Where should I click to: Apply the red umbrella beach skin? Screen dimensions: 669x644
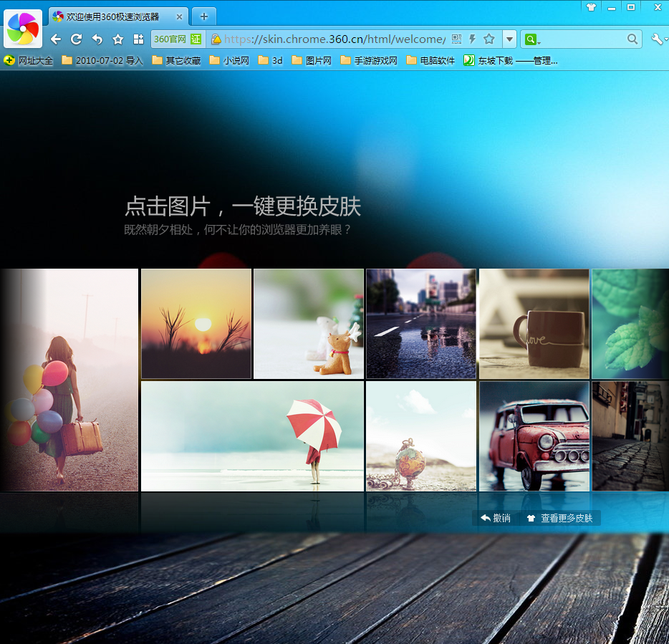click(253, 436)
